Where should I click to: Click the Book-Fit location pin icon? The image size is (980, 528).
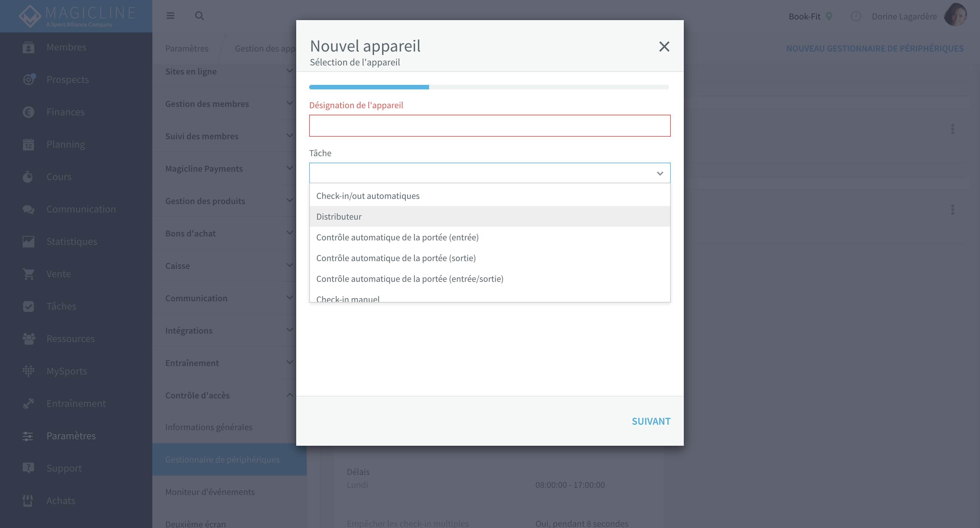tap(829, 16)
